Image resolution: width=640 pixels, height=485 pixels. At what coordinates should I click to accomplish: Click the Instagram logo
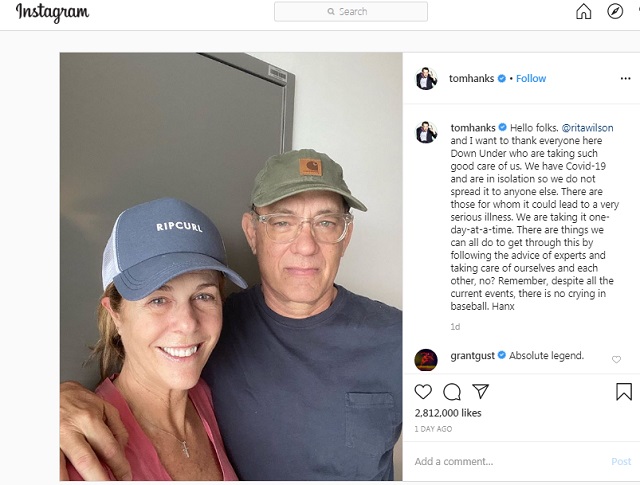tap(52, 13)
